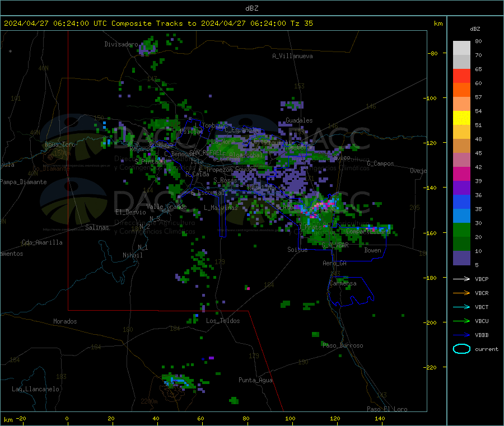
Task: Click the orange VBCR arrow legend icon
Action: click(x=461, y=293)
